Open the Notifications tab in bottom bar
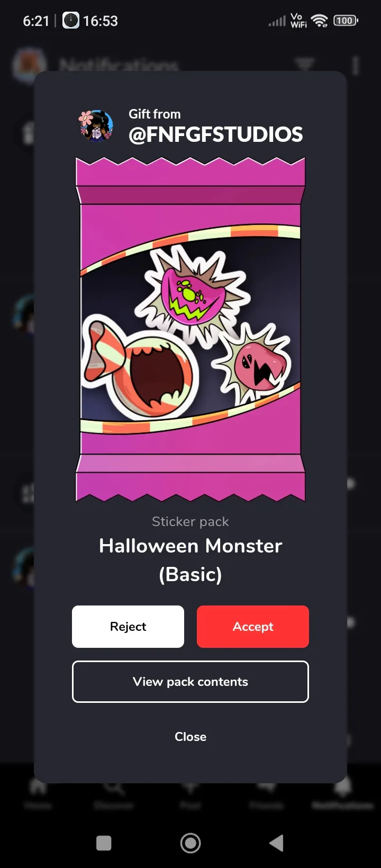Image resolution: width=381 pixels, height=868 pixels. click(x=342, y=794)
